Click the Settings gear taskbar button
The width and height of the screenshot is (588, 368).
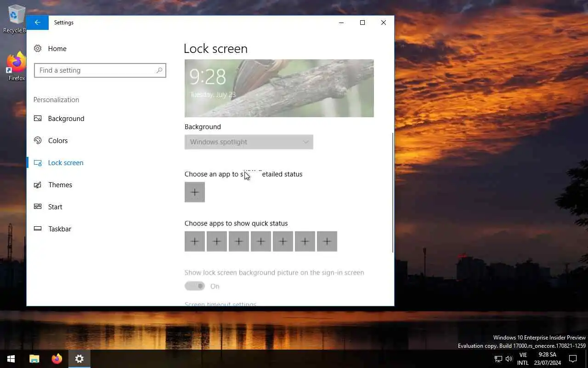point(79,359)
